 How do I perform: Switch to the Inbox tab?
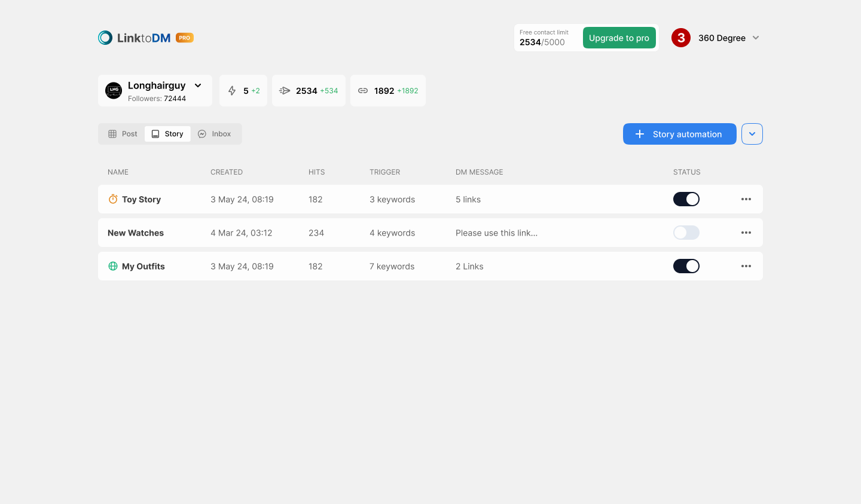pos(215,134)
